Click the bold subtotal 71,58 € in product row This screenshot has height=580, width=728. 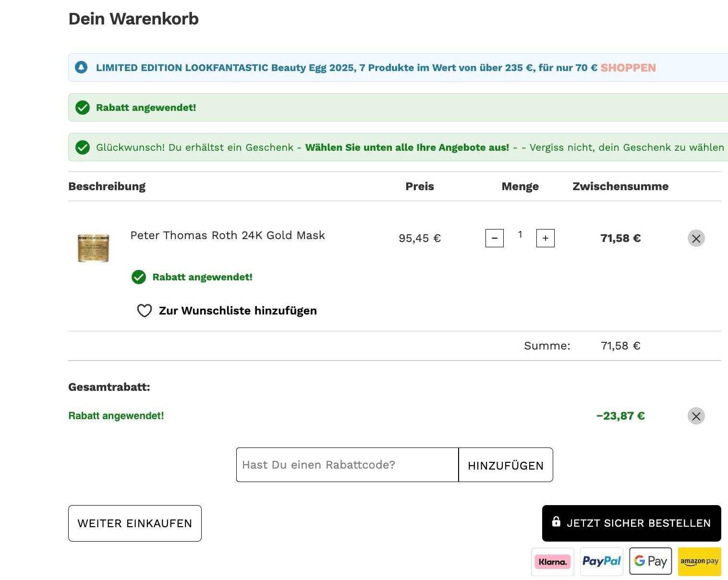[x=620, y=238]
